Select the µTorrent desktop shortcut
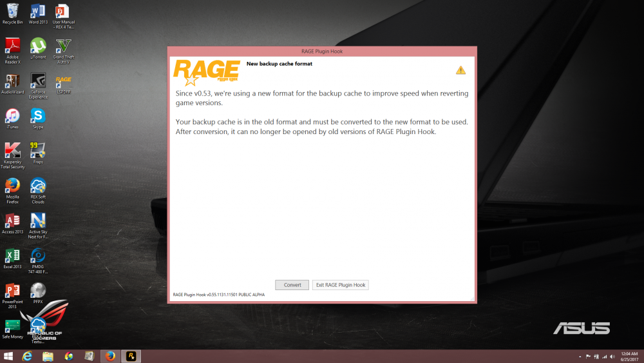This screenshot has height=363, width=644. coord(38,48)
